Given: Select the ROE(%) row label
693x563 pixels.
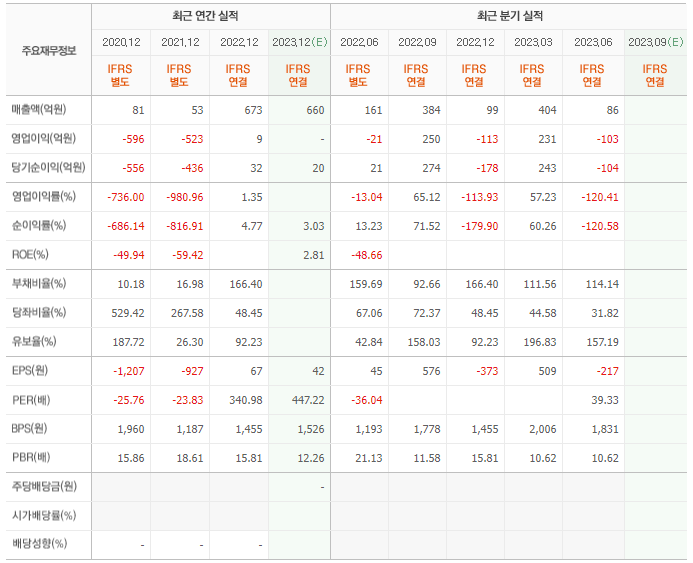Looking at the screenshot, I should (x=30, y=255).
